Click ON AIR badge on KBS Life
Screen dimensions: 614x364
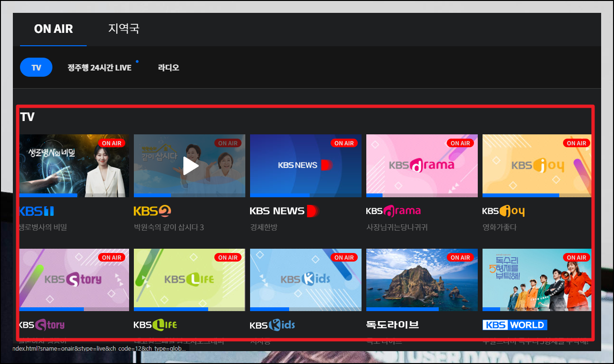tap(228, 257)
